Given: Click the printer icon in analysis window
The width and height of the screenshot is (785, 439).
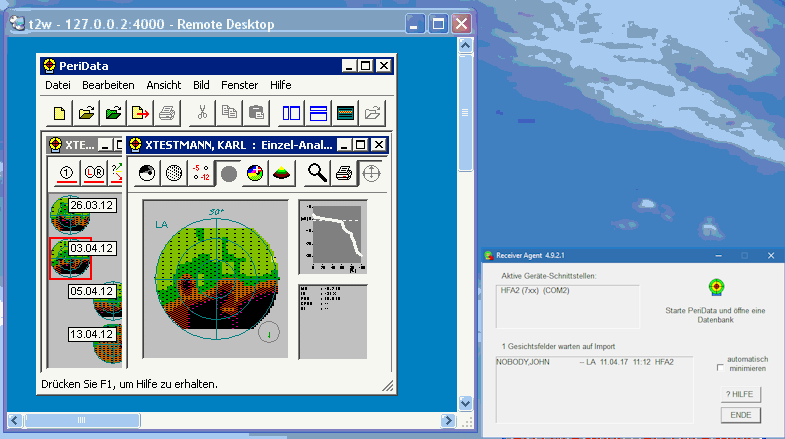Looking at the screenshot, I should [x=344, y=173].
